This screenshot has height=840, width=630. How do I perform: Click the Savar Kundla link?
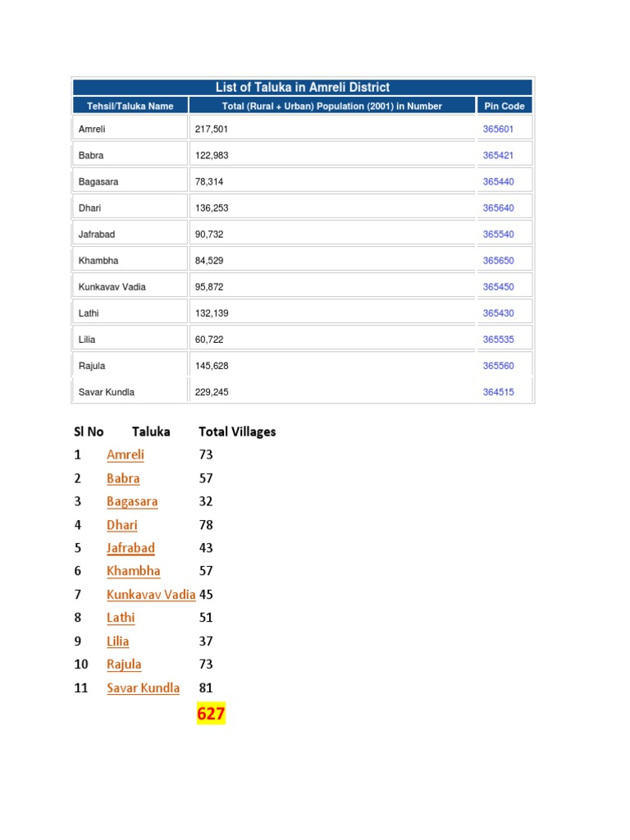(143, 688)
